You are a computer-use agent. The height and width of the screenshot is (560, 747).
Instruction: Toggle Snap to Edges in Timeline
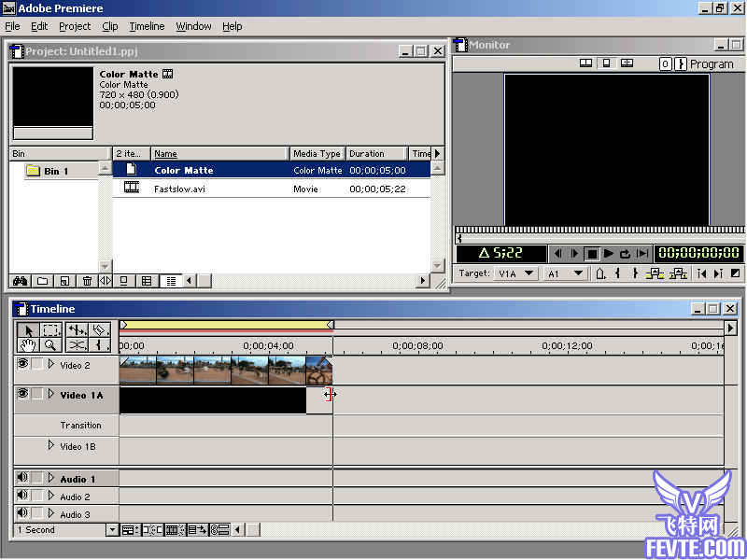coord(152,529)
